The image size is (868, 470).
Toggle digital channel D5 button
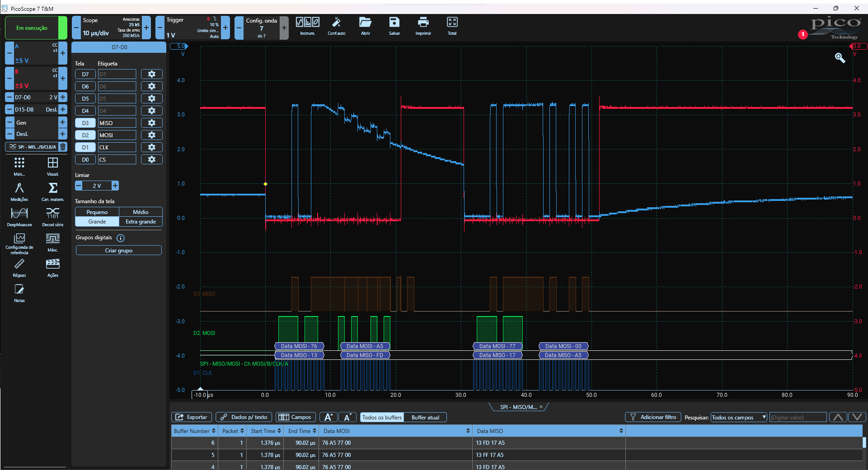click(85, 98)
